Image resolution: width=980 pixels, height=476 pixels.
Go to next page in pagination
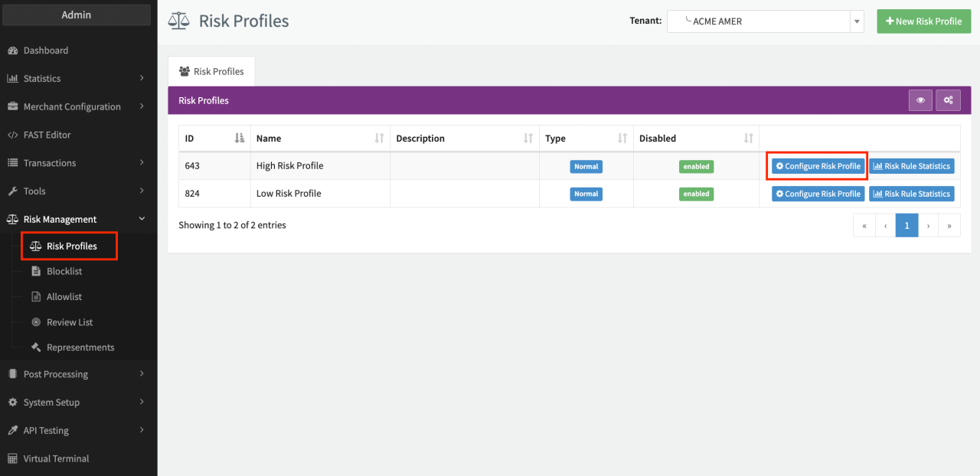pyautogui.click(x=928, y=226)
